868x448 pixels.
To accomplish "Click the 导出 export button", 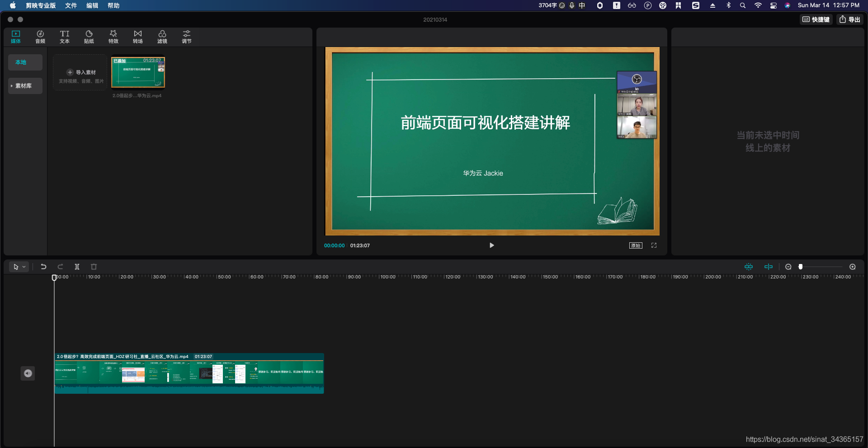I will [849, 19].
